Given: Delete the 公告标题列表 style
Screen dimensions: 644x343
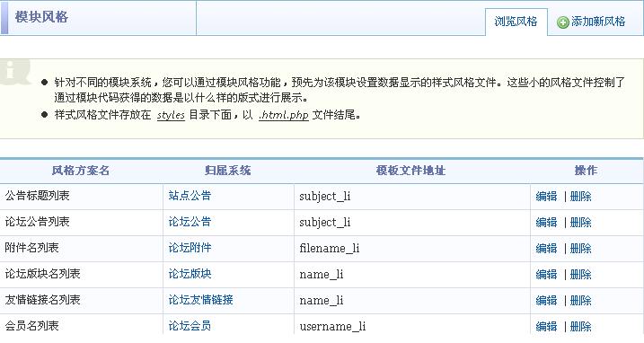Looking at the screenshot, I should [581, 197].
